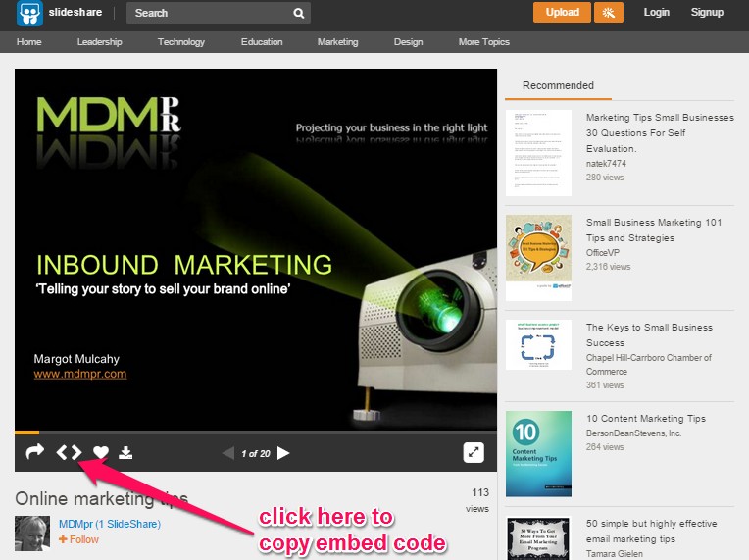Open 50 simple but highly effective title
749x560 pixels.
coord(652,531)
